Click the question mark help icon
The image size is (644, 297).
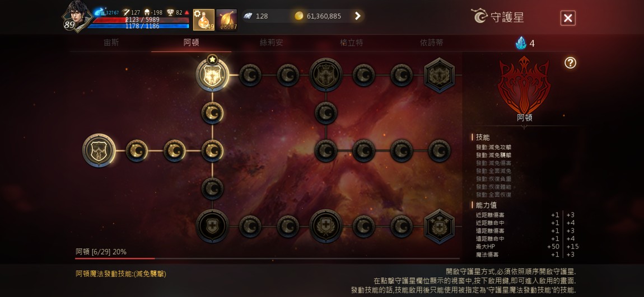click(570, 63)
